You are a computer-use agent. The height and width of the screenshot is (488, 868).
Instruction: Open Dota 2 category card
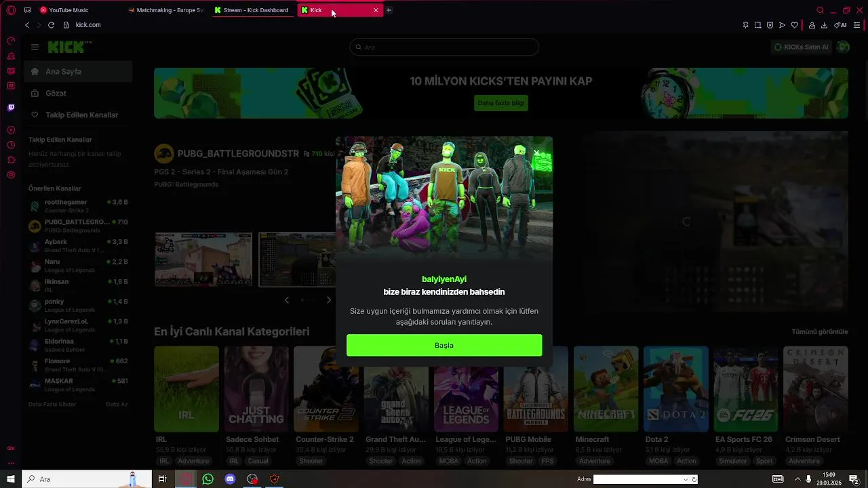(x=676, y=389)
